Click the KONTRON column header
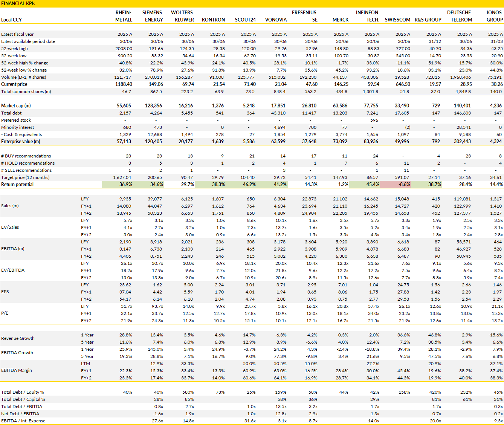504x425 pixels. coord(213,20)
